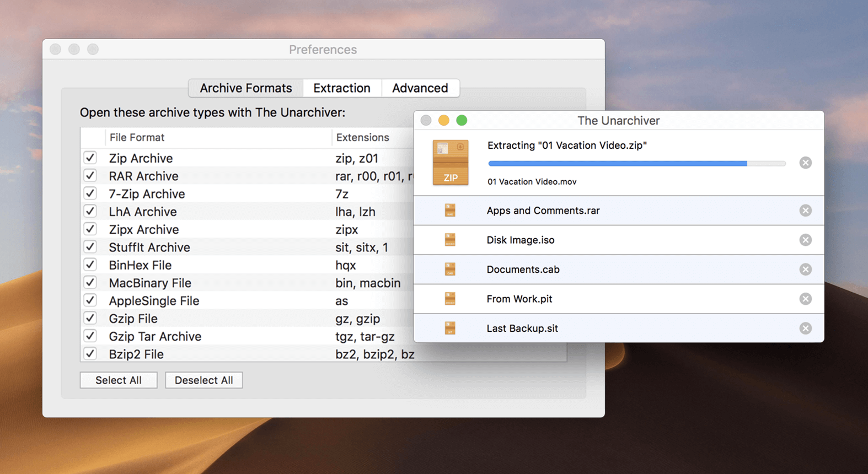This screenshot has height=474, width=868.
Task: Remove Documents.cab from the queue
Action: pos(805,270)
